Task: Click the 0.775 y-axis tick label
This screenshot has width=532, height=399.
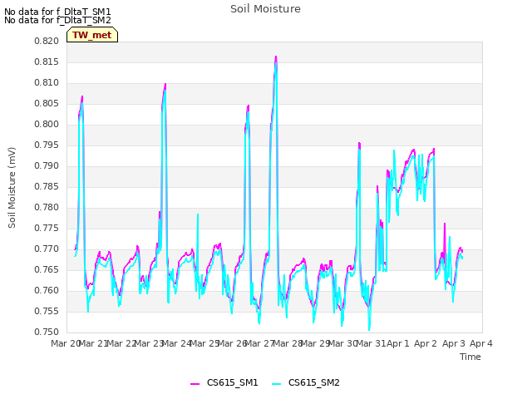Action: [47, 229]
